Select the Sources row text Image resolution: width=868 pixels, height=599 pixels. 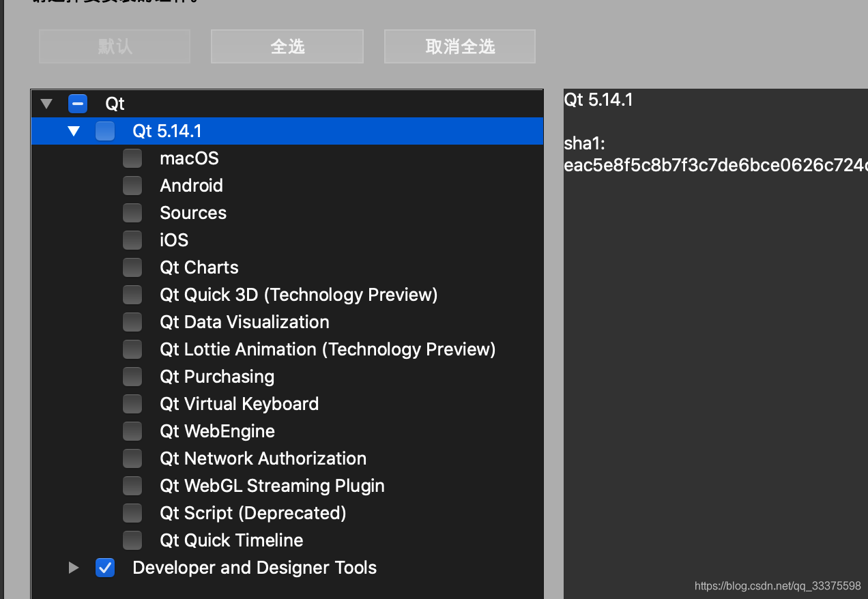click(193, 213)
